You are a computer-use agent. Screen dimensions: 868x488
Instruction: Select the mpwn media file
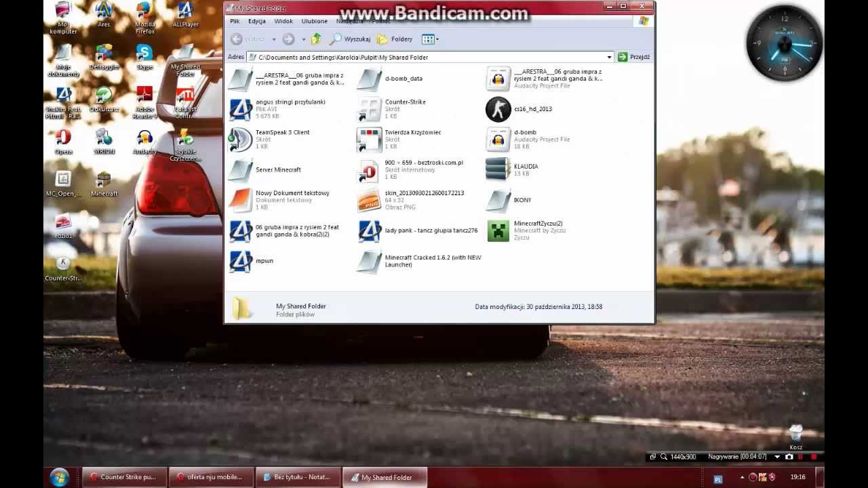252,261
